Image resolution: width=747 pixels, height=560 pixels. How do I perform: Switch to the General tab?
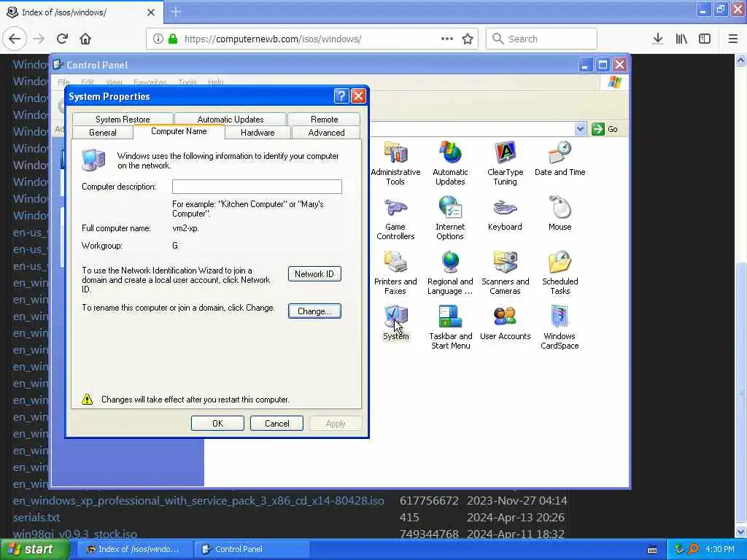[x=102, y=133]
